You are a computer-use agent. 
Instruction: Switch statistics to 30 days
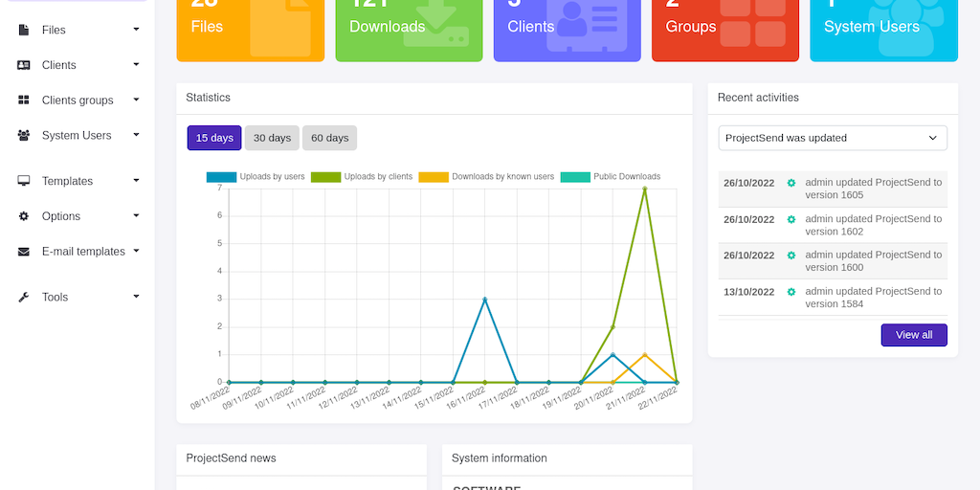(x=272, y=138)
